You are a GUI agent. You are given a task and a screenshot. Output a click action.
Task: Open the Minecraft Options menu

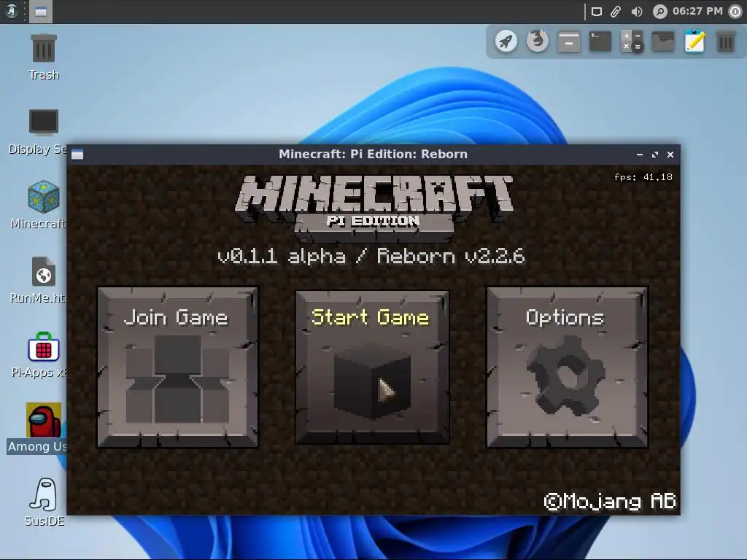566,367
